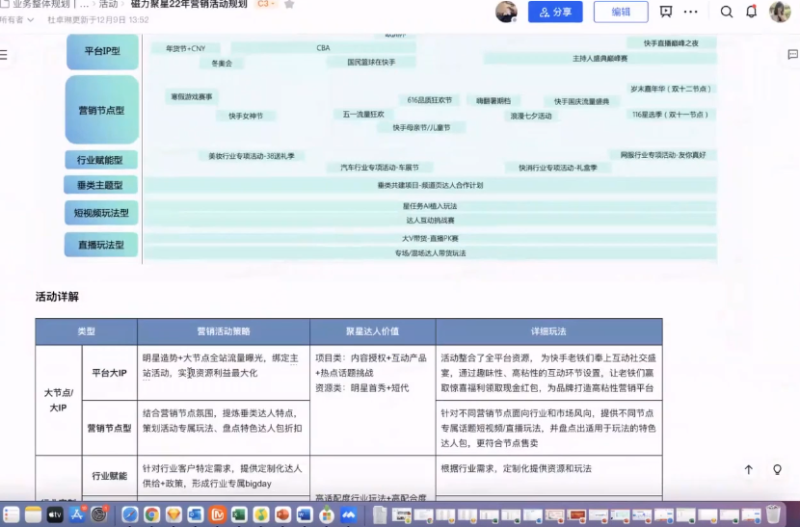
Task: Star this document as favorite
Action: [289, 5]
